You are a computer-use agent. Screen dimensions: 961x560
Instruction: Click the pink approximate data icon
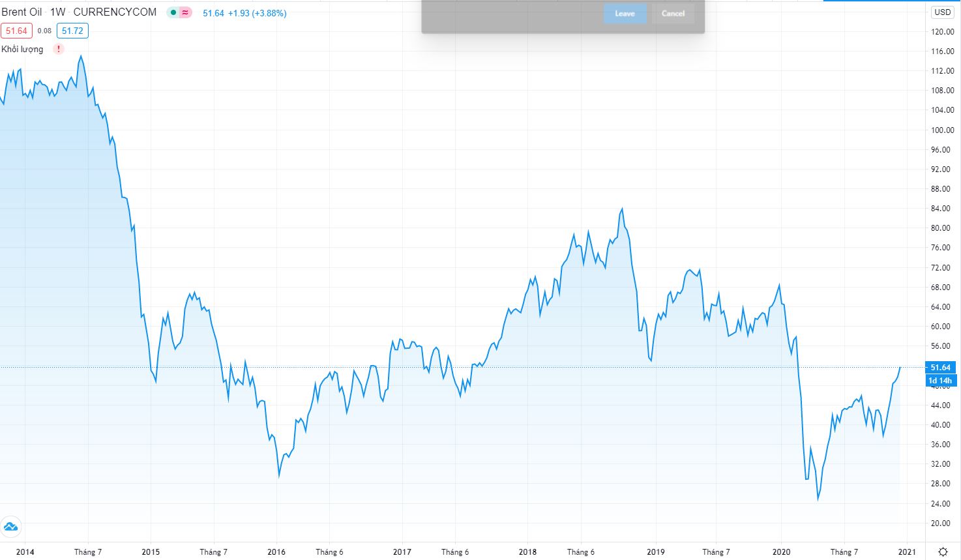[x=186, y=12]
